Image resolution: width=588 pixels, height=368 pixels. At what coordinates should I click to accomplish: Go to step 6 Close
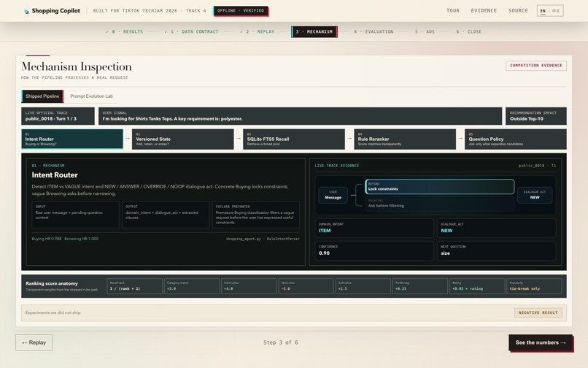coord(469,31)
